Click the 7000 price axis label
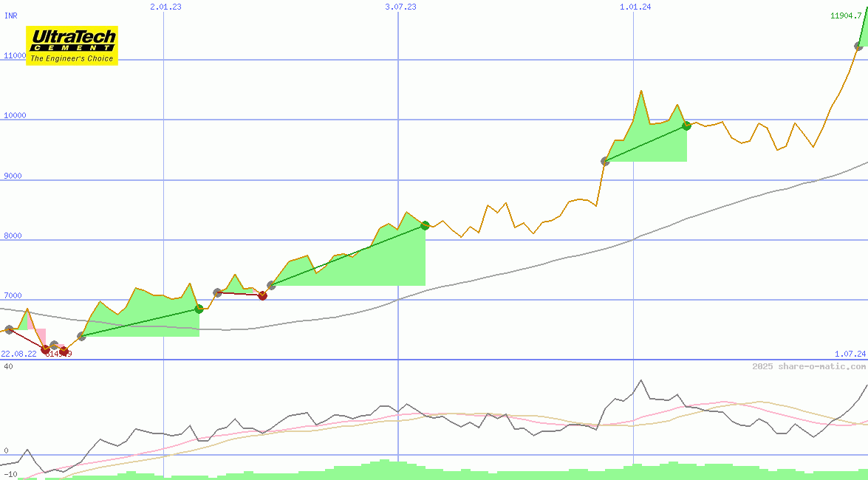The height and width of the screenshot is (480, 868). pos(13,295)
